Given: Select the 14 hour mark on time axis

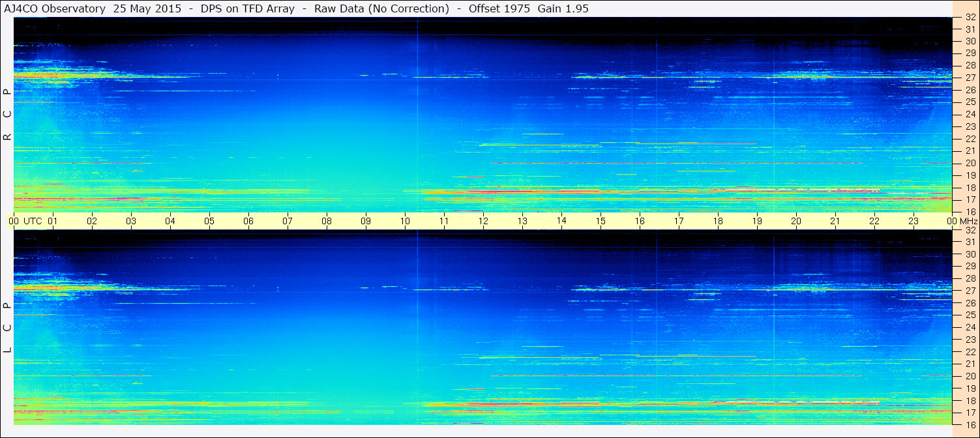Looking at the screenshot, I should pos(561,220).
